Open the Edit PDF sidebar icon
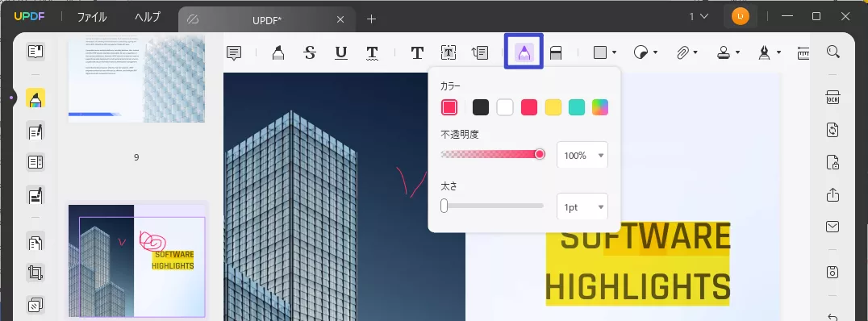This screenshot has height=321, width=868. pos(35,131)
